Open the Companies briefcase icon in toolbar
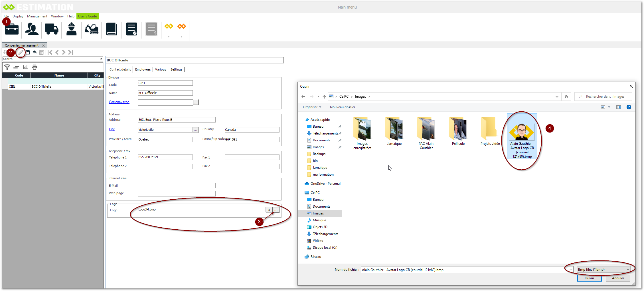Viewport: 644px width, 291px height. [12, 29]
